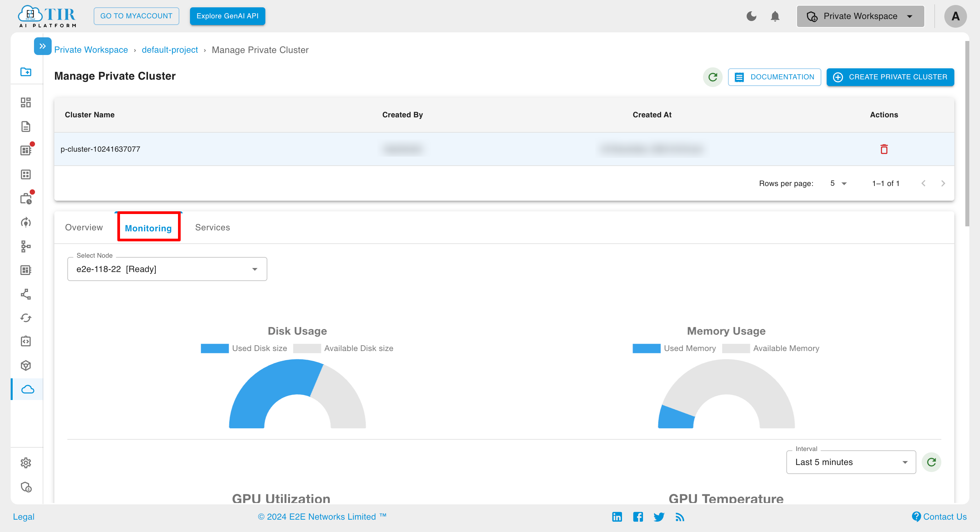This screenshot has width=980, height=532.
Task: Open the share nodes icon in sidebar
Action: point(26,294)
